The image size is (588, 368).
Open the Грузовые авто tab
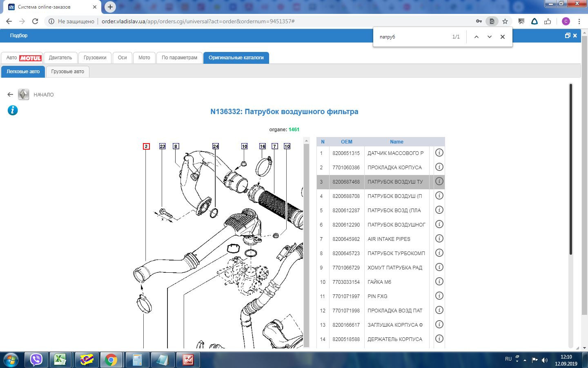click(68, 72)
